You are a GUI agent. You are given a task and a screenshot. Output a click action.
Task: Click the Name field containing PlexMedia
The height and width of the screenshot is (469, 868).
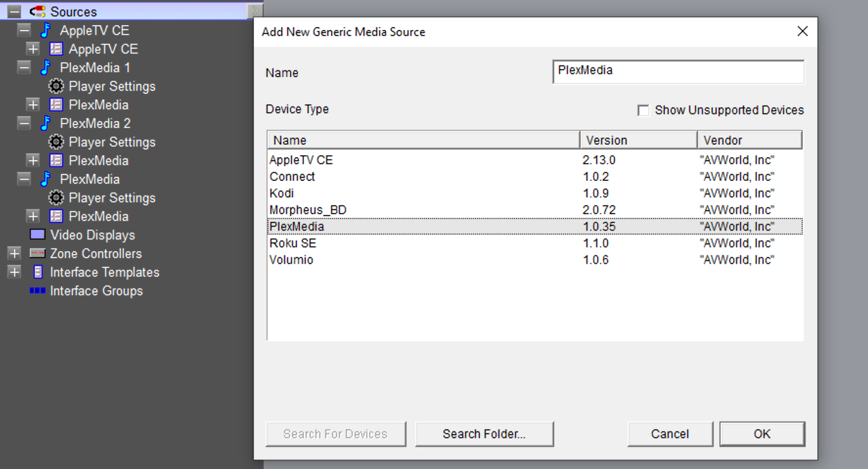pos(678,71)
